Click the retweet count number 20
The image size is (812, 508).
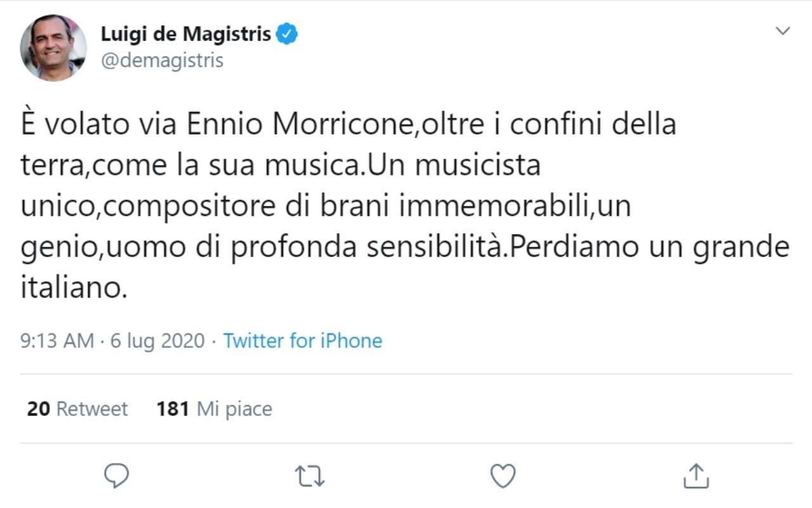pyautogui.click(x=38, y=409)
